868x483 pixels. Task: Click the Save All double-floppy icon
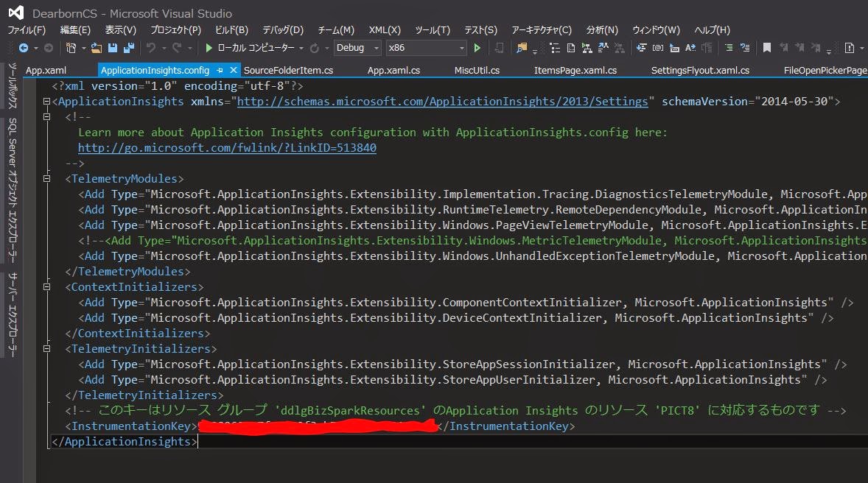click(129, 48)
